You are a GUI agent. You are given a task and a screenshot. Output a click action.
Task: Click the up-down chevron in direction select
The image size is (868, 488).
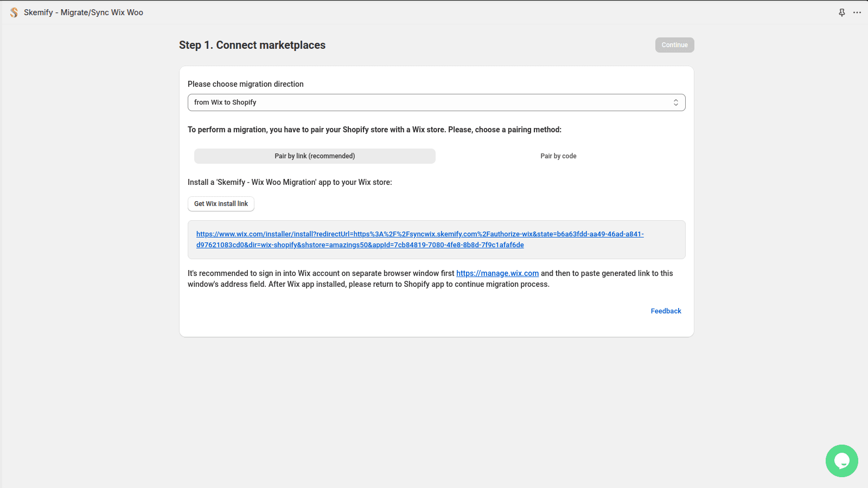coord(676,102)
